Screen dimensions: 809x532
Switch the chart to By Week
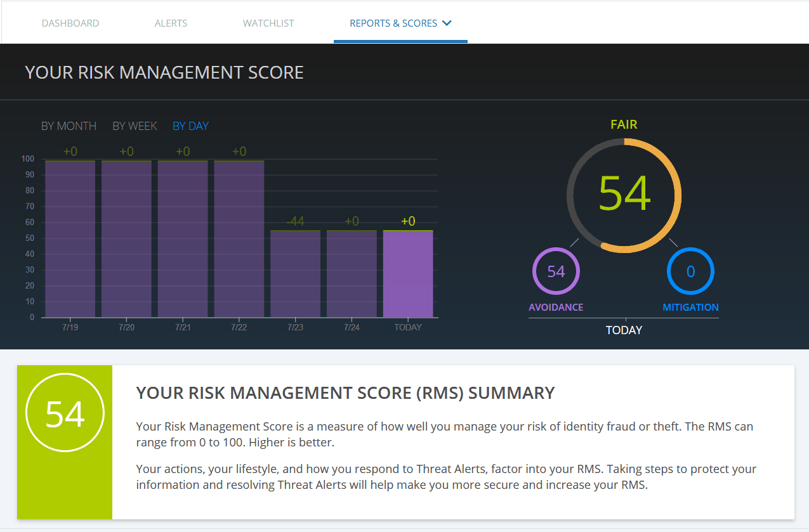135,126
